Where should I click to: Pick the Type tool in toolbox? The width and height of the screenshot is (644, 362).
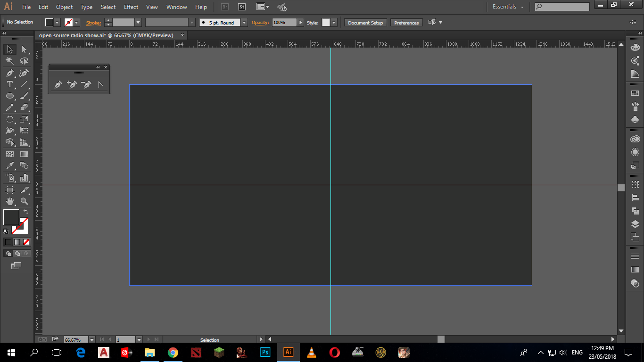pyautogui.click(x=9, y=84)
